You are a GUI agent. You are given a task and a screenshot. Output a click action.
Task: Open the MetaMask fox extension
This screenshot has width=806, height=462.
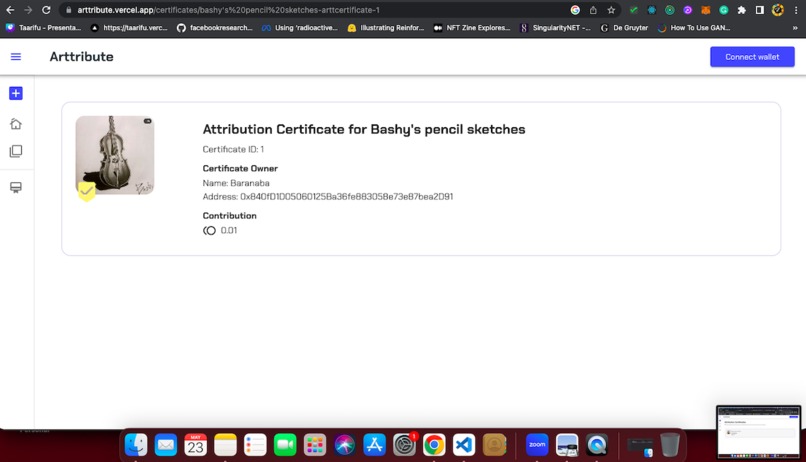[706, 10]
